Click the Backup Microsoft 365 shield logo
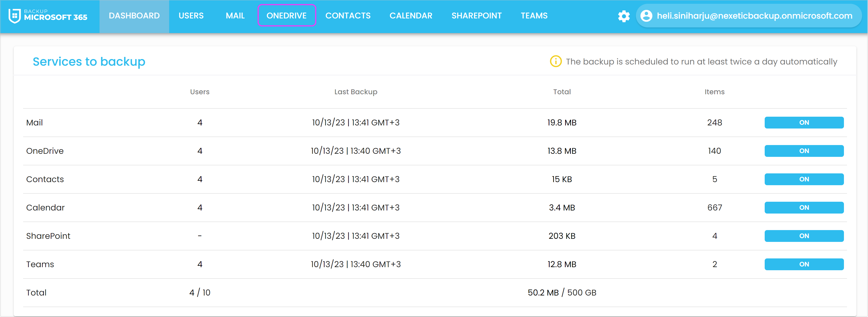Image resolution: width=868 pixels, height=317 pixels. tap(14, 16)
